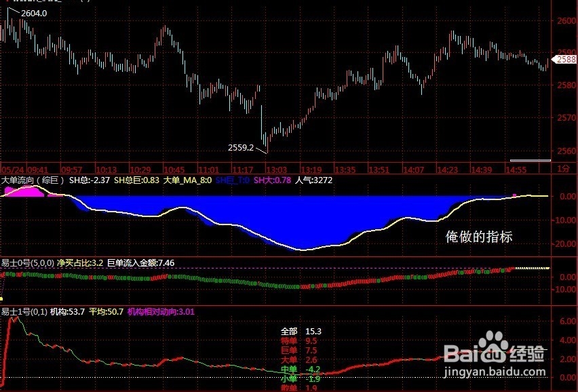The image size is (578, 392).
Task: Click the 2604.0 high price label
Action: (34, 14)
